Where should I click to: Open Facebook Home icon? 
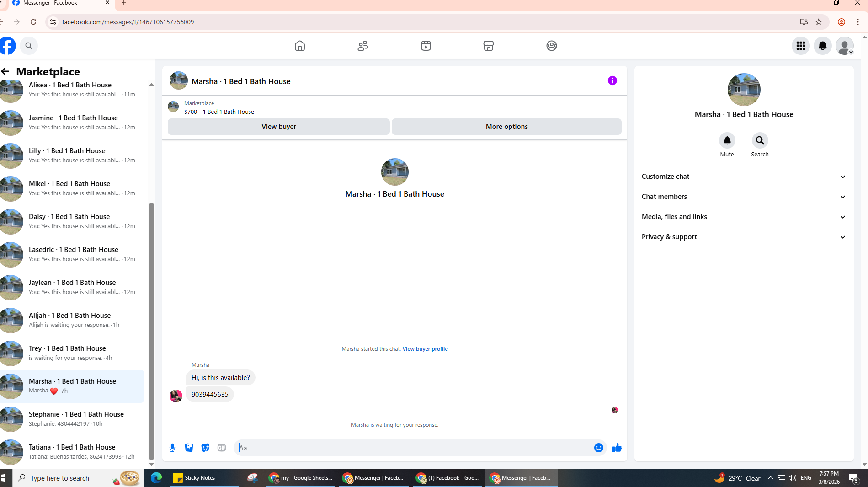299,46
